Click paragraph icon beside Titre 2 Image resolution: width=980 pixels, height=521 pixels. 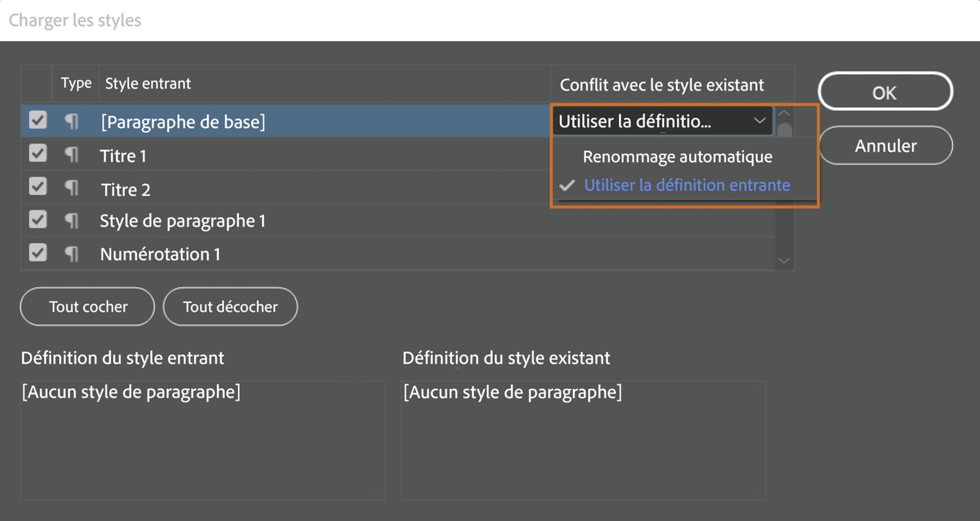pyautogui.click(x=72, y=188)
